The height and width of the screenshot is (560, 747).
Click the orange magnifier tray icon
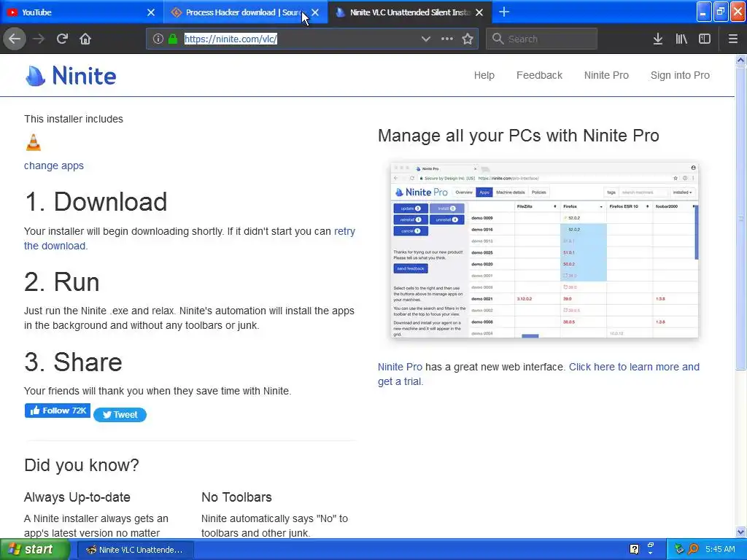693,549
